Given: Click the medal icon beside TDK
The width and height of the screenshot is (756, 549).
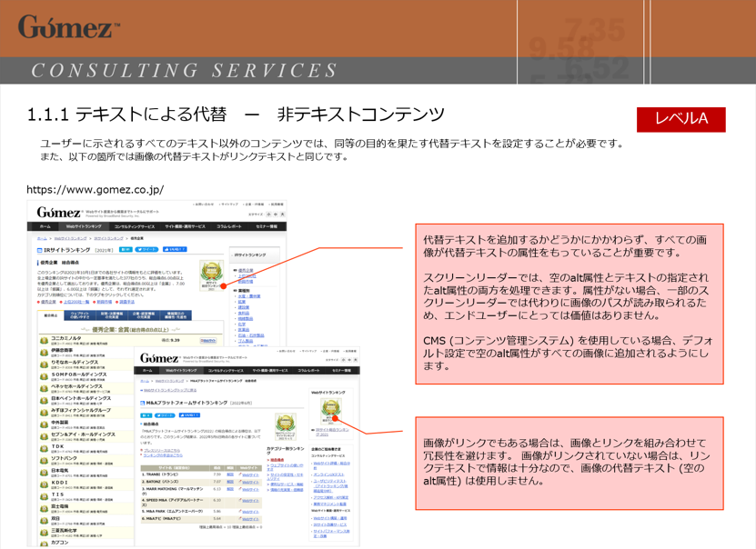Looking at the screenshot, I should (x=44, y=449).
